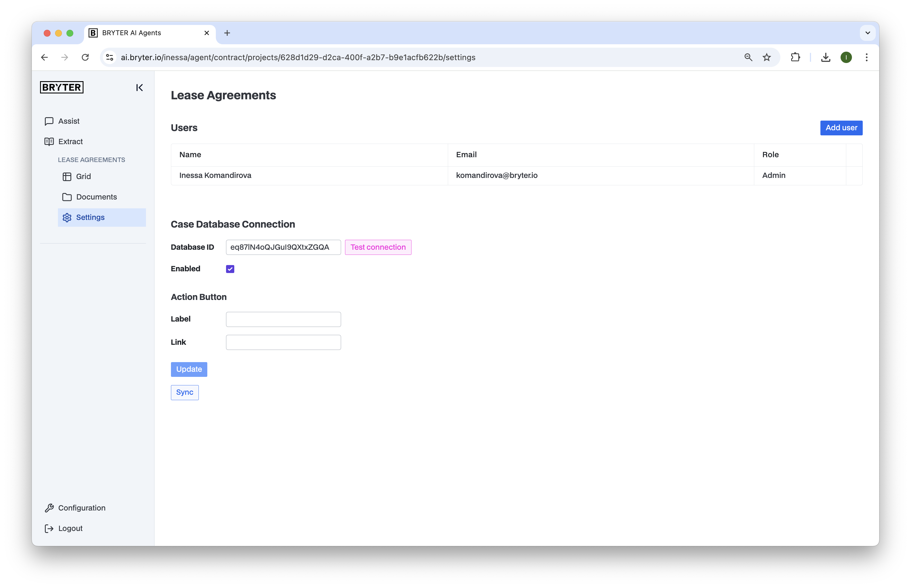The height and width of the screenshot is (588, 911).
Task: Collapse the BRYTER sidebar panel
Action: (139, 88)
